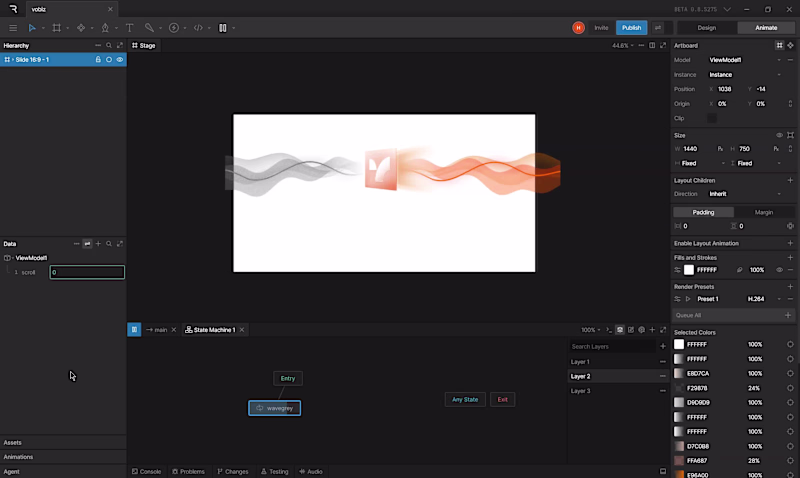
Task: Click Queue All render button
Action: tap(733, 315)
